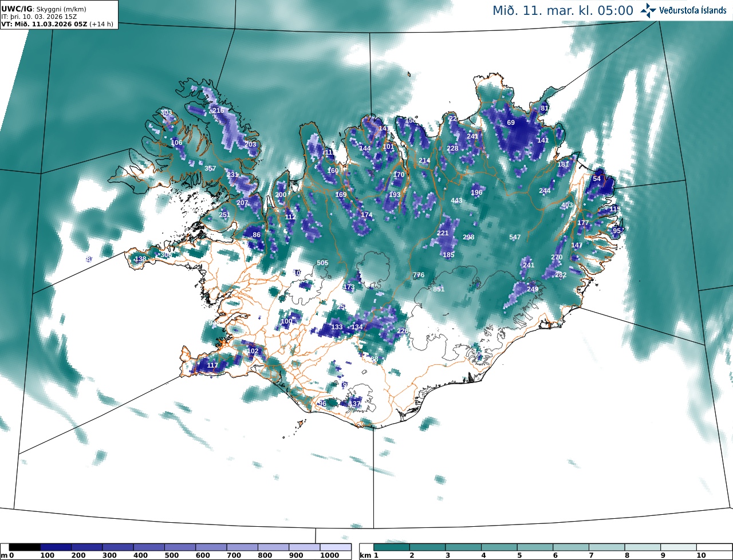Click the 174 visibility value
733x560 pixels.
pos(366,215)
